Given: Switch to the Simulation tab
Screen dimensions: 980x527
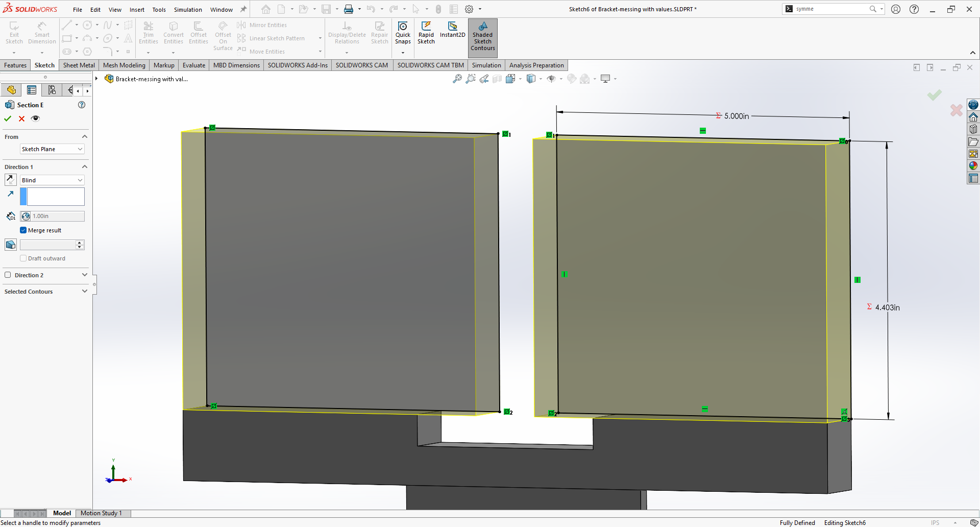Looking at the screenshot, I should [486, 65].
